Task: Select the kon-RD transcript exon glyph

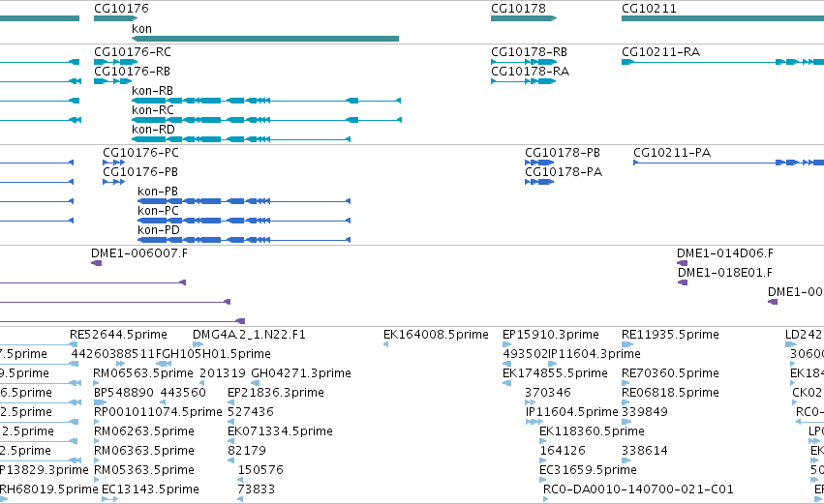Action: point(241,139)
